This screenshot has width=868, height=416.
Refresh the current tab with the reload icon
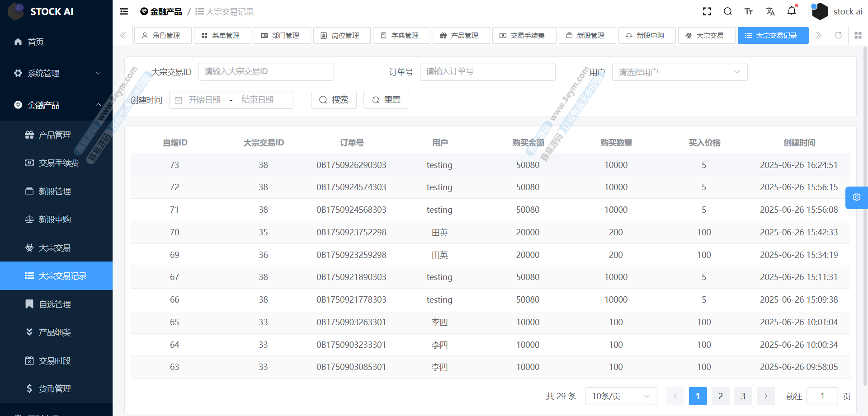[838, 35]
